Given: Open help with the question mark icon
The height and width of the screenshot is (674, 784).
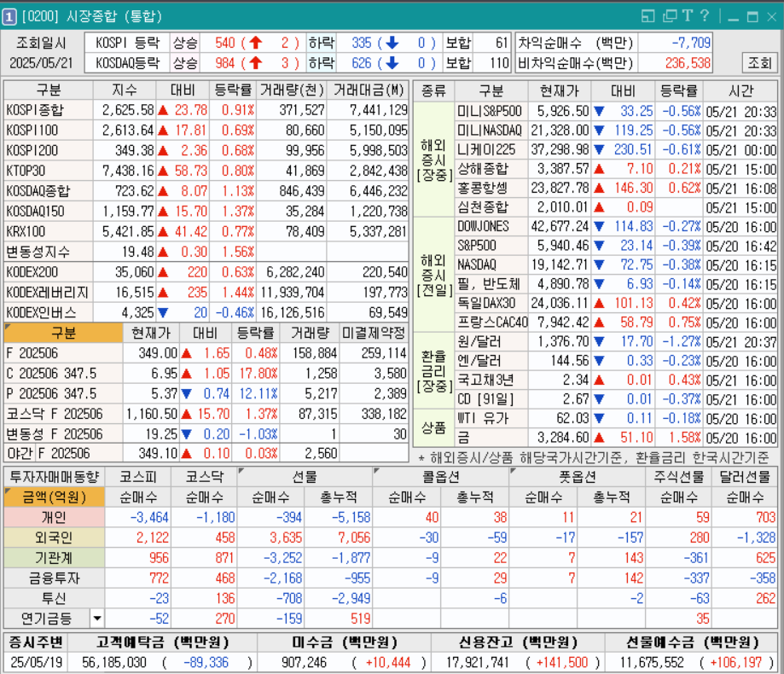Looking at the screenshot, I should pyautogui.click(x=705, y=16).
